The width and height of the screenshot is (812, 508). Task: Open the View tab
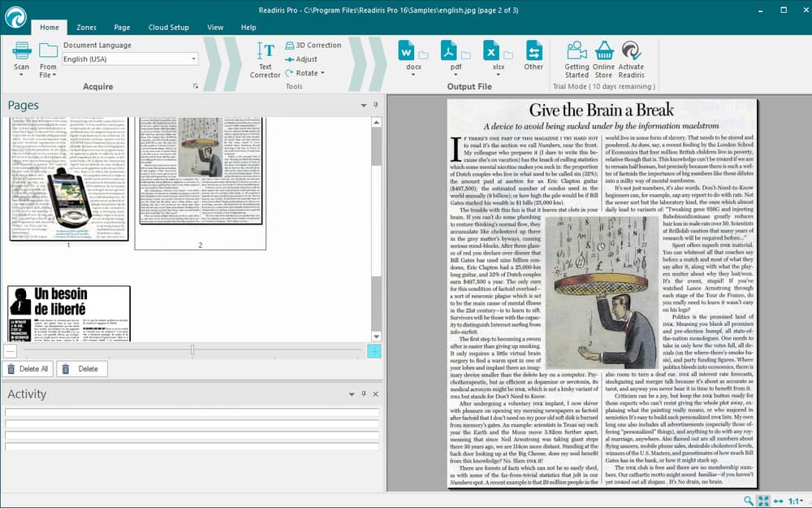pos(215,28)
